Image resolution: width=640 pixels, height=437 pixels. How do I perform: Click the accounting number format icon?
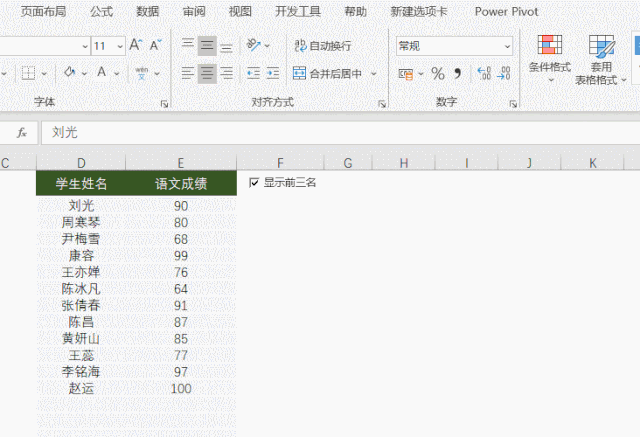coord(406,74)
